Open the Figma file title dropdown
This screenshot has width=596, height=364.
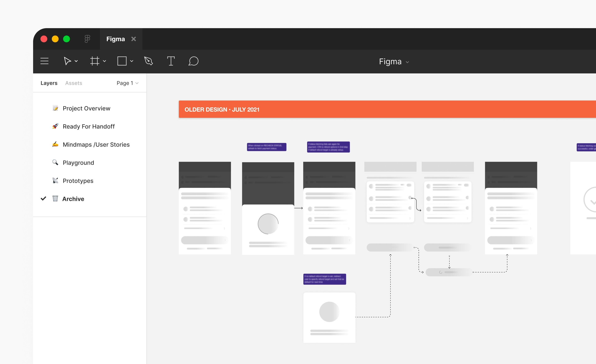tap(394, 62)
